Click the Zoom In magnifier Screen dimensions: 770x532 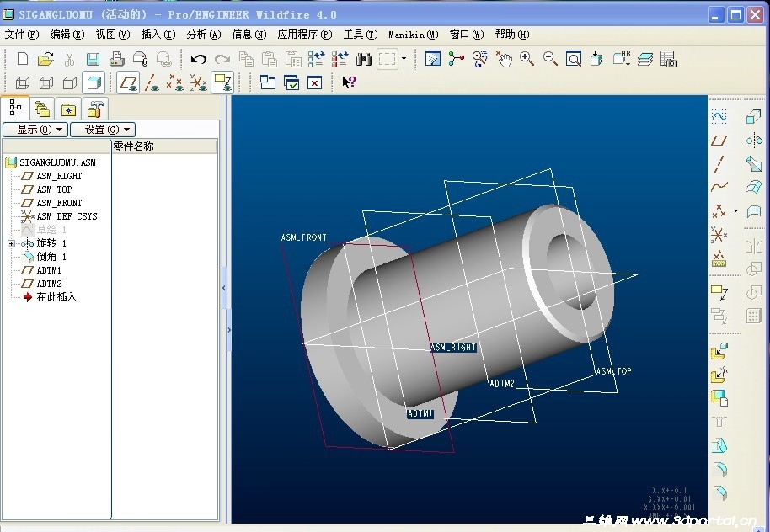tap(527, 59)
